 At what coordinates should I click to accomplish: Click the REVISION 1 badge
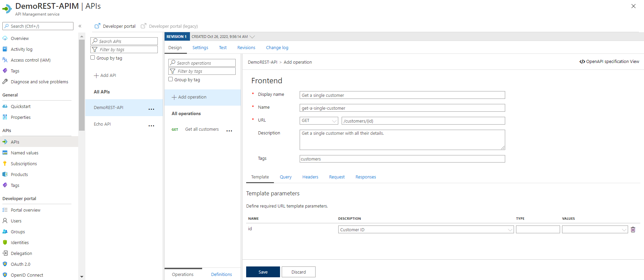click(177, 37)
